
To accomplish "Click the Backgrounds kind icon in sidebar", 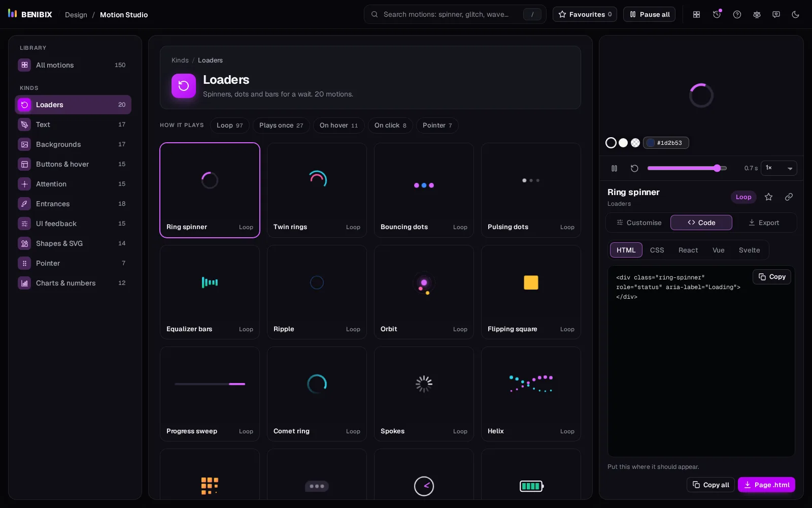I will click(24, 144).
